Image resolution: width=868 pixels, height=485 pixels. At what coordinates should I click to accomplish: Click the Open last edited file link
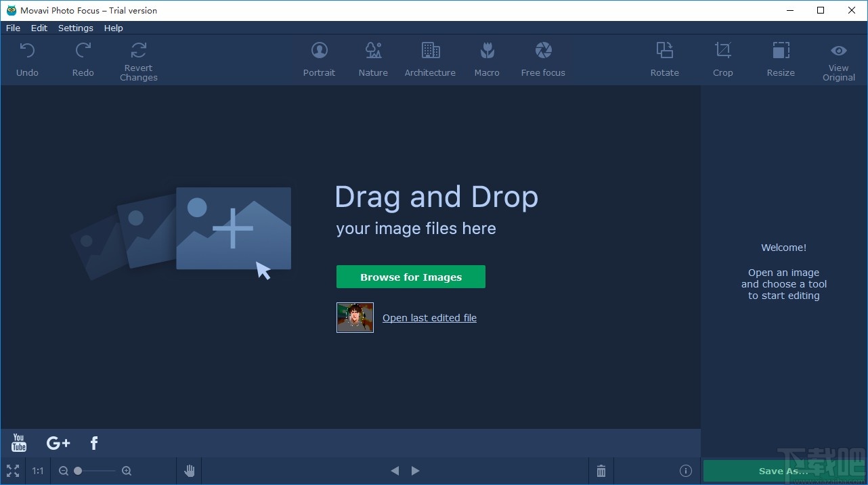429,318
